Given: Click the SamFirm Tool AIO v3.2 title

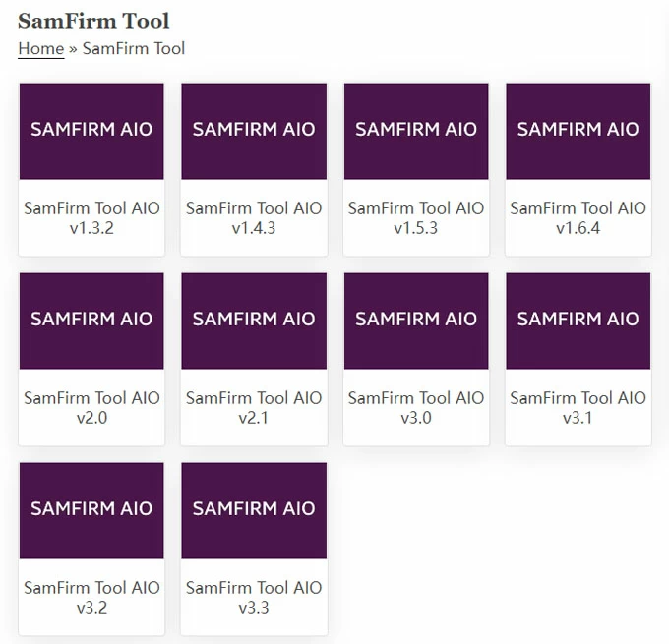Looking at the screenshot, I should (x=91, y=598).
